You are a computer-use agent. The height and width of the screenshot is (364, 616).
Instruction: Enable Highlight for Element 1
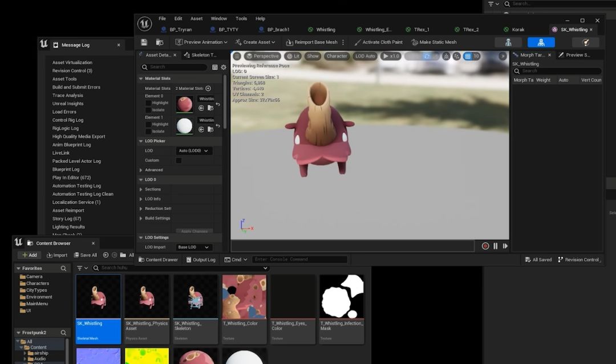click(148, 124)
